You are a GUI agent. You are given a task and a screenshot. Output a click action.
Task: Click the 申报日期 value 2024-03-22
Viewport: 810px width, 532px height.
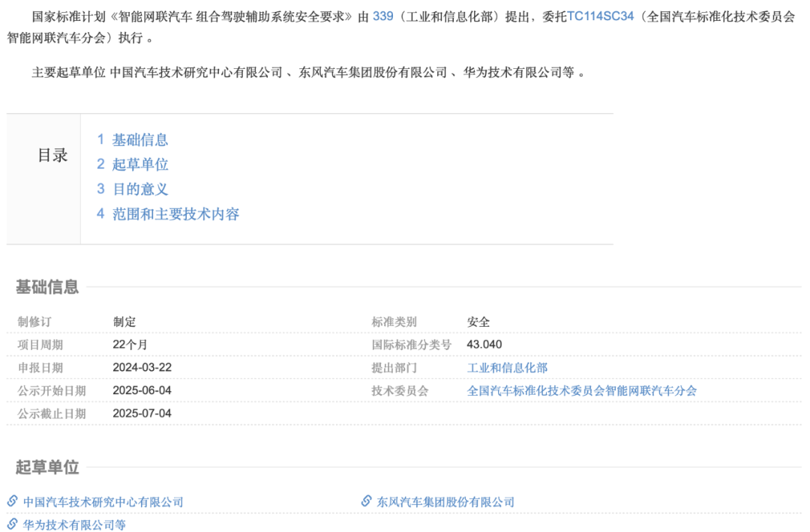click(x=142, y=368)
